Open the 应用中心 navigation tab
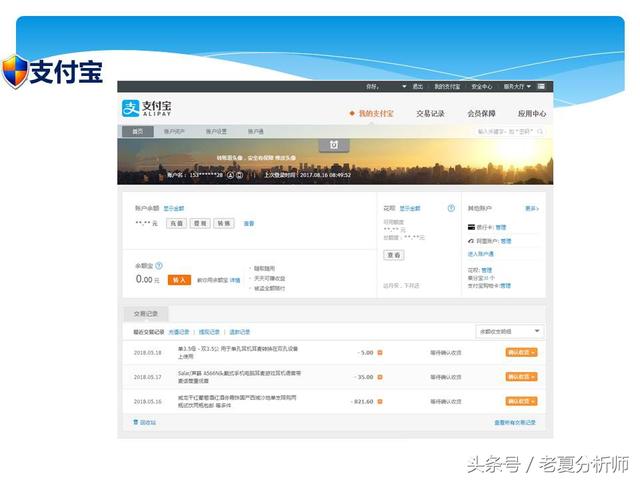 (531, 114)
